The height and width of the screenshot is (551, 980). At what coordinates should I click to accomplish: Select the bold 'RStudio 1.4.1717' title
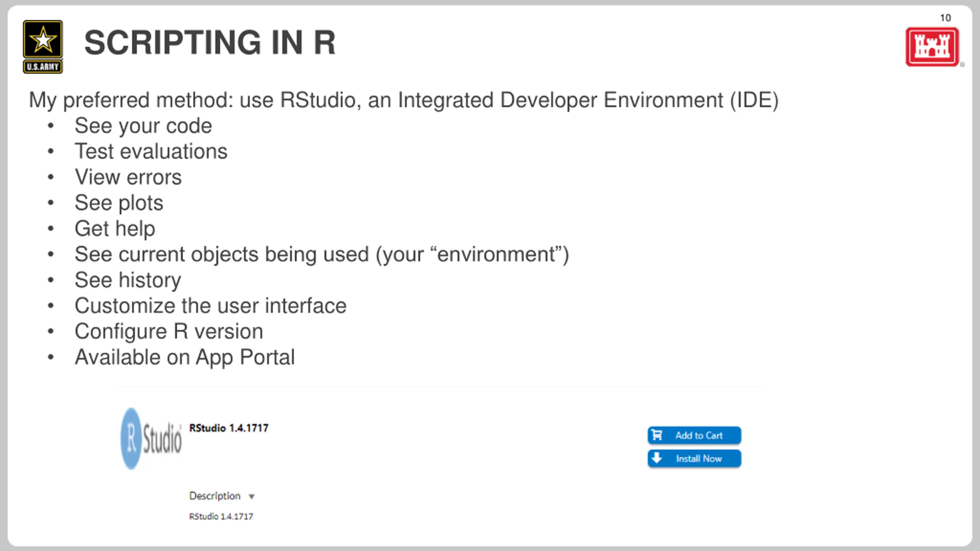coord(229,428)
